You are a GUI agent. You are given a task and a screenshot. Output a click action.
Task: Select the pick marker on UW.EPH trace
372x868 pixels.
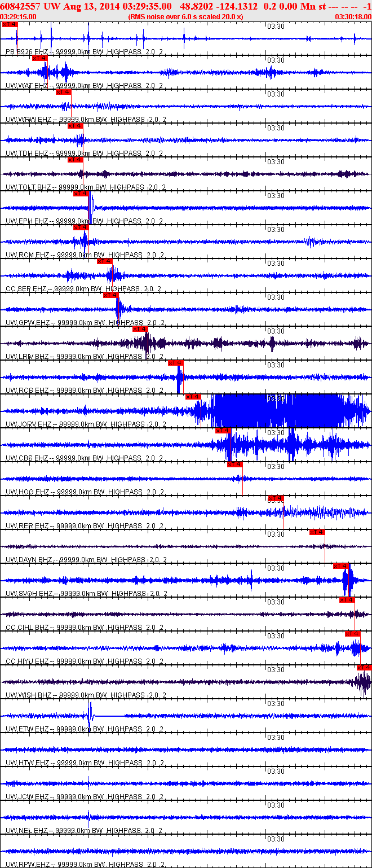81,193
